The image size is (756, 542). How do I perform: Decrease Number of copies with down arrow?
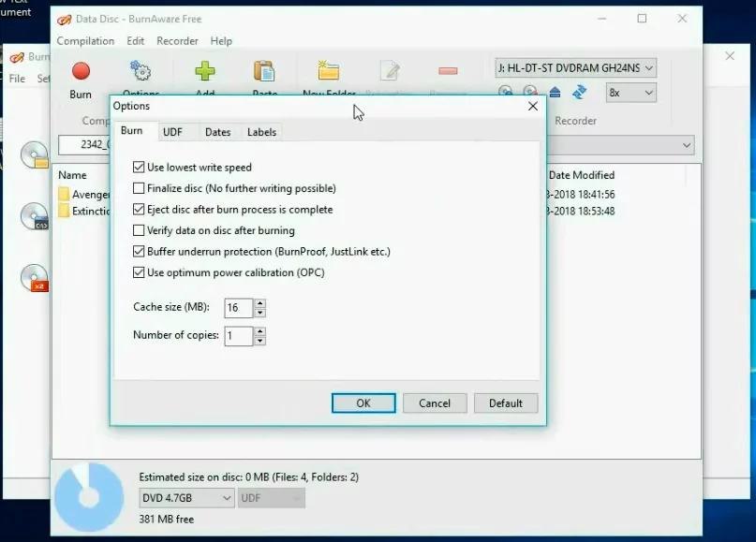(259, 341)
